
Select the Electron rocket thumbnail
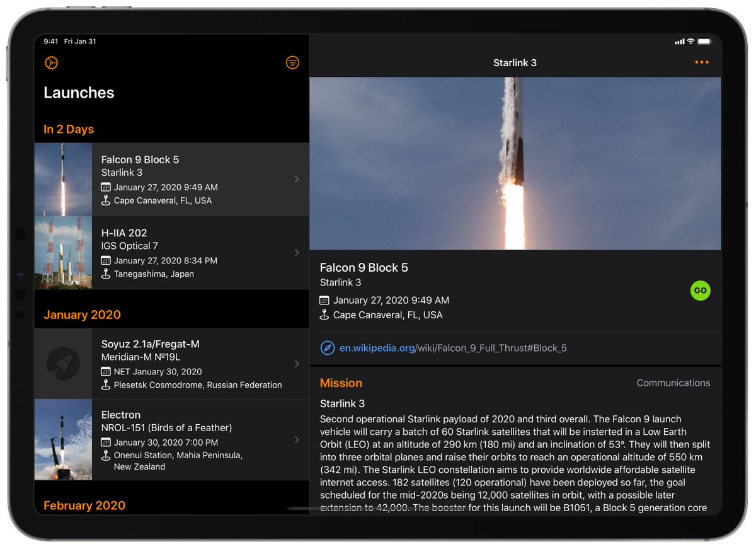pos(63,440)
